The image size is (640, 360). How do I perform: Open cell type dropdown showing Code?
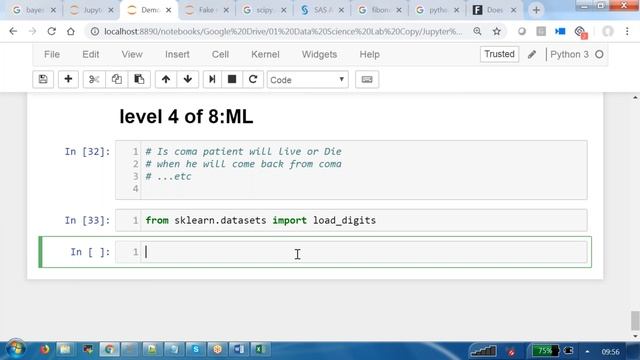308,80
